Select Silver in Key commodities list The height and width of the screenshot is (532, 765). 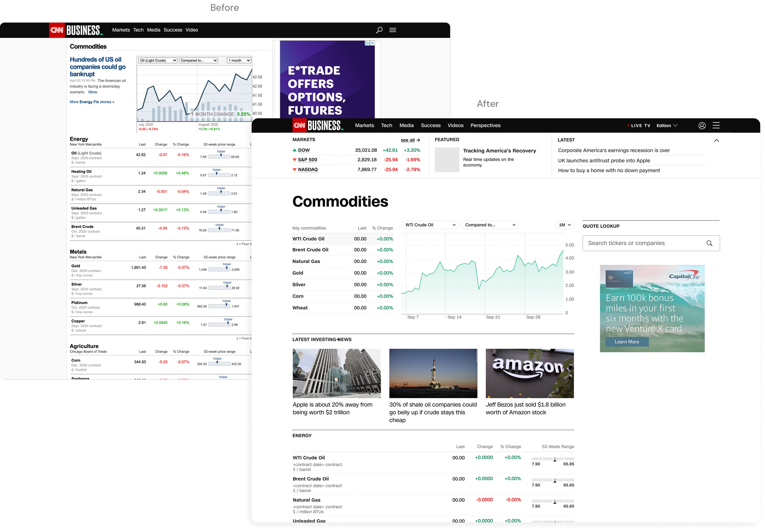point(343,285)
